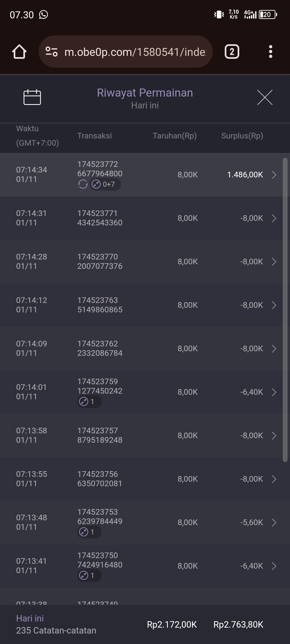The image size is (290, 644).
Task: Expand the 07:13:48 record with -5,60K
Action: [x=274, y=522]
